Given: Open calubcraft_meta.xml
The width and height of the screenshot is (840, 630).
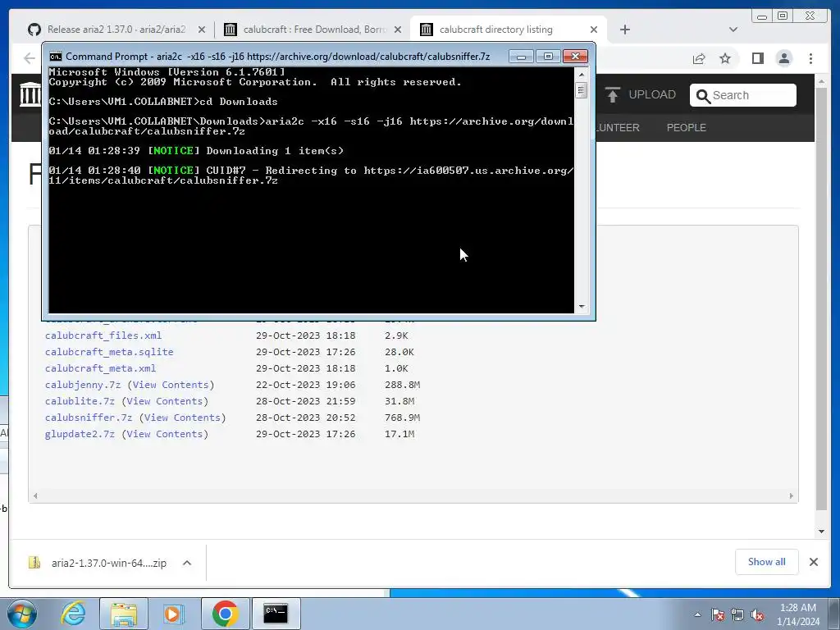Looking at the screenshot, I should [100, 368].
